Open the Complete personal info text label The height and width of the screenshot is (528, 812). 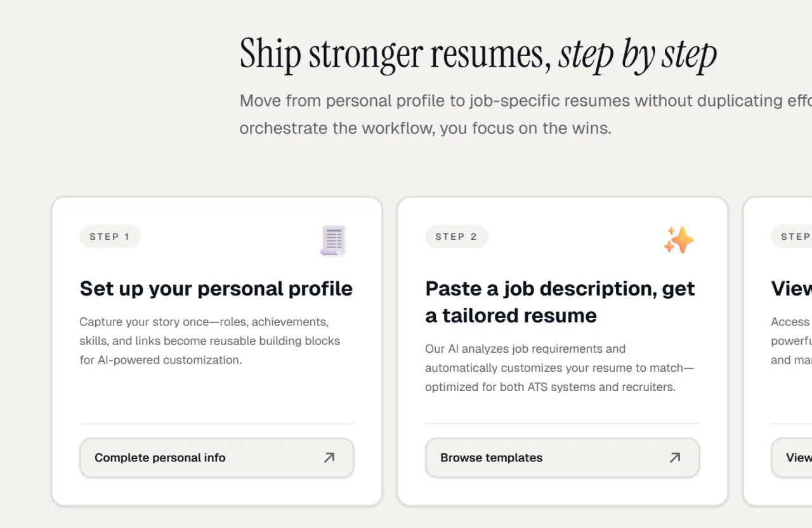(x=160, y=458)
